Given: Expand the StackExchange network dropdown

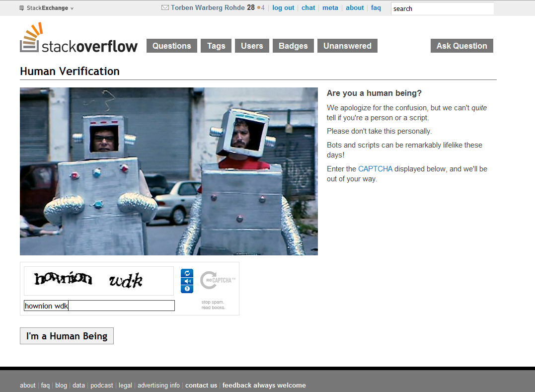Looking at the screenshot, I should 46,8.
